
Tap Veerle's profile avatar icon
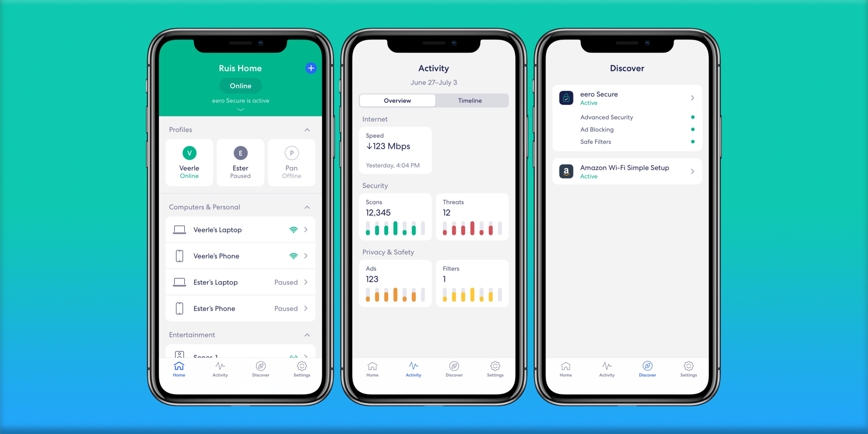(x=189, y=153)
